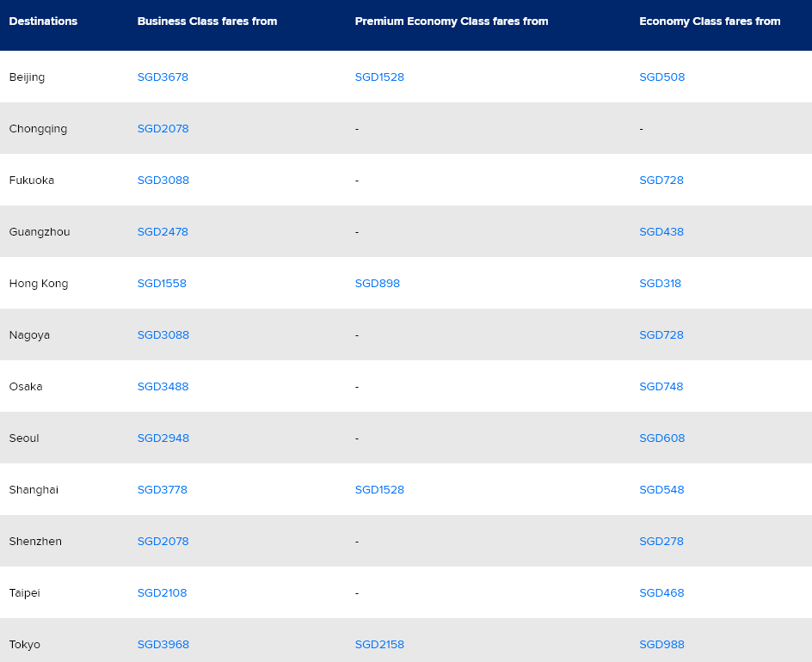Image resolution: width=812 pixels, height=662 pixels.
Task: Choose Seoul Economy Class fare SGD608
Action: click(x=661, y=438)
